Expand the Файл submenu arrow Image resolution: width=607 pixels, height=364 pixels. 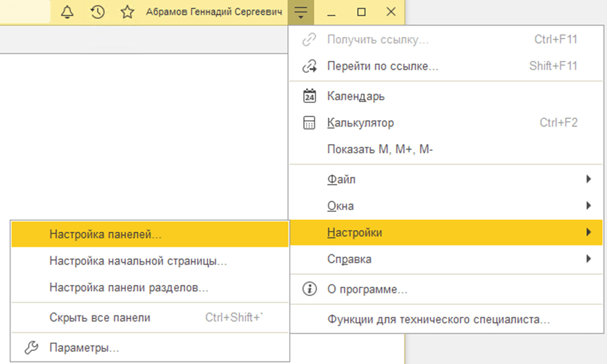coord(588,180)
